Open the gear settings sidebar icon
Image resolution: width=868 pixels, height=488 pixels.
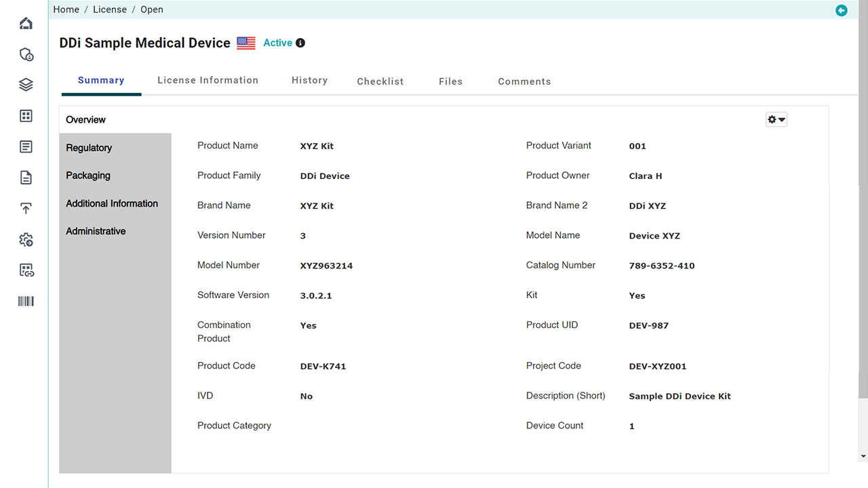[x=26, y=239]
